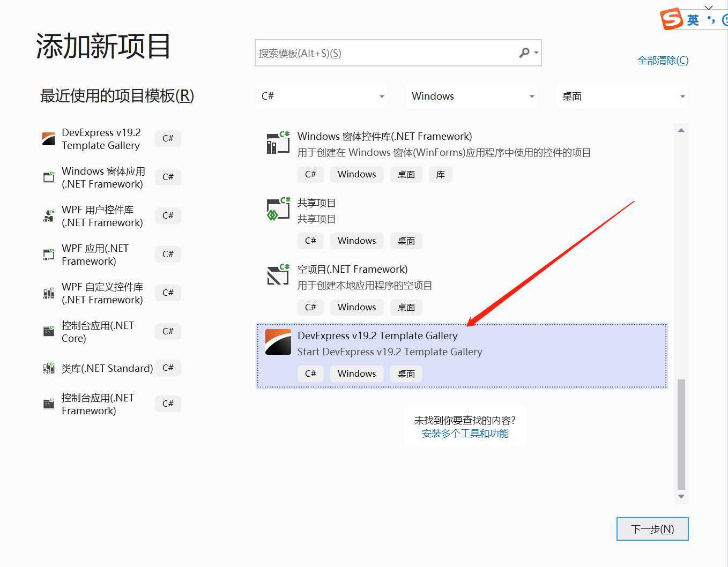Click 全部清除(C) link
Image resolution: width=728 pixels, height=567 pixels.
point(663,61)
